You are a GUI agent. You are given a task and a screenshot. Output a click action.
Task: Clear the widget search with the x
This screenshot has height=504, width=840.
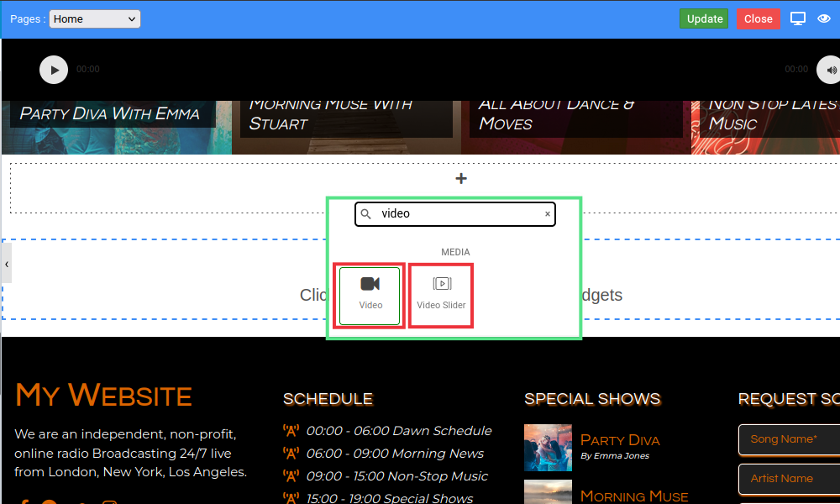pyautogui.click(x=548, y=214)
